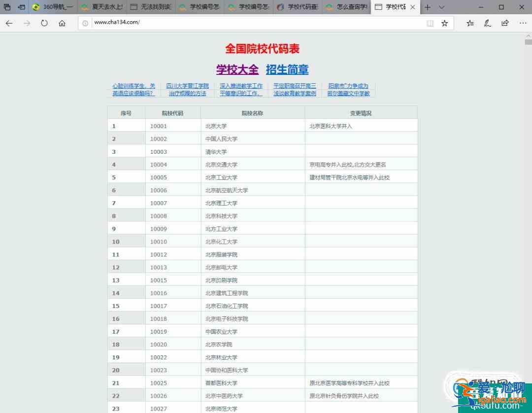Select the 北京科技大学 cell
The image size is (532, 413).
coord(252,216)
